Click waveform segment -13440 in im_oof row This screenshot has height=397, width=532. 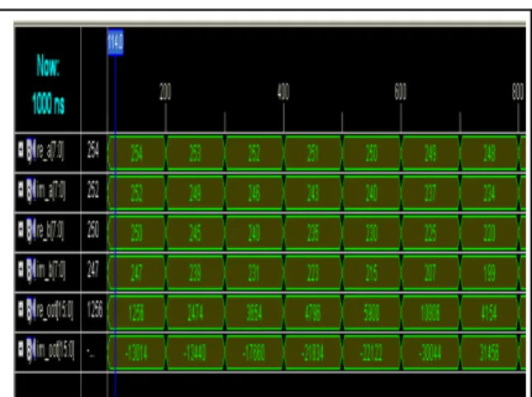pos(195,353)
